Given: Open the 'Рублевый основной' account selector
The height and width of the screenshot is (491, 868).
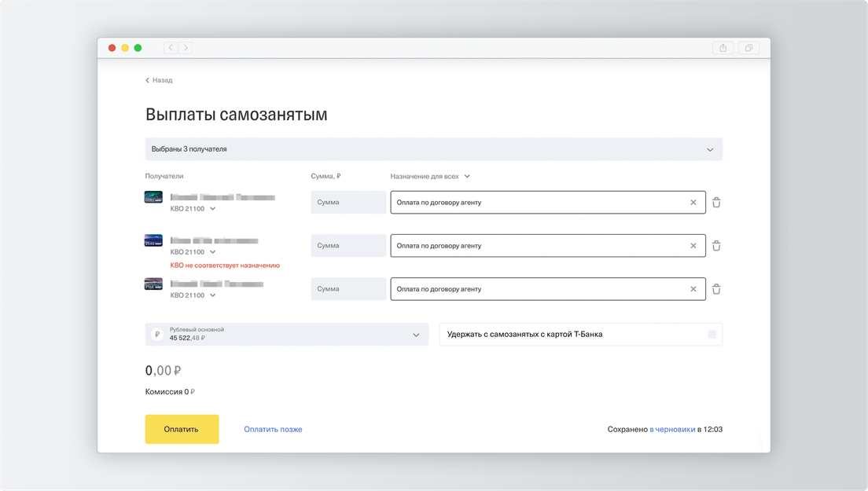Looking at the screenshot, I should click(416, 335).
